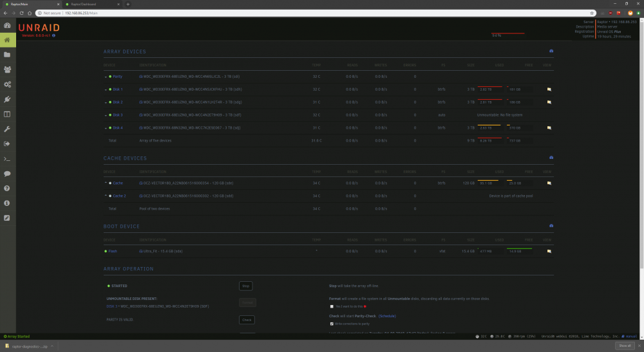Click the parity Check button

point(247,320)
